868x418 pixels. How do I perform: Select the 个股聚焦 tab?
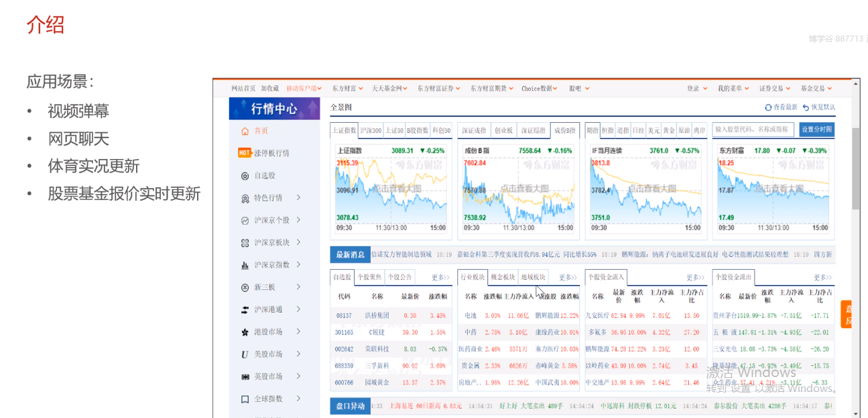(x=369, y=277)
